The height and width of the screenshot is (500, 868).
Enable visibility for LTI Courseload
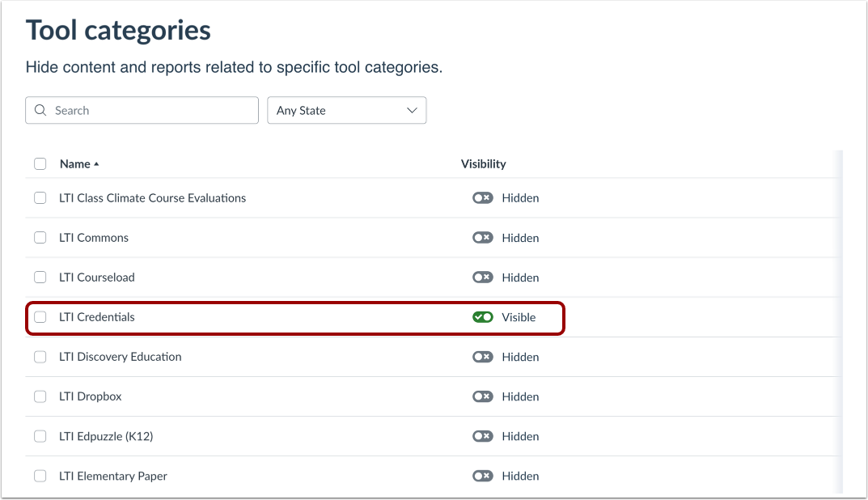[482, 277]
